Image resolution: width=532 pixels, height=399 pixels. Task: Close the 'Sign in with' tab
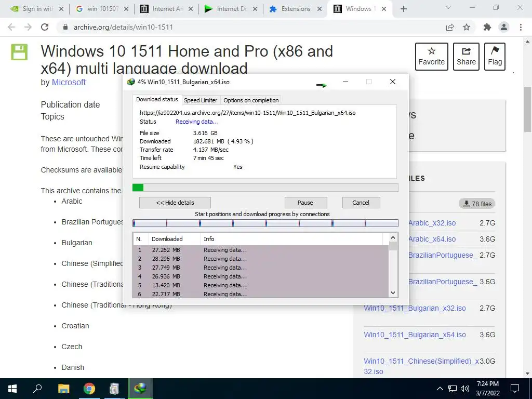pyautogui.click(x=61, y=9)
